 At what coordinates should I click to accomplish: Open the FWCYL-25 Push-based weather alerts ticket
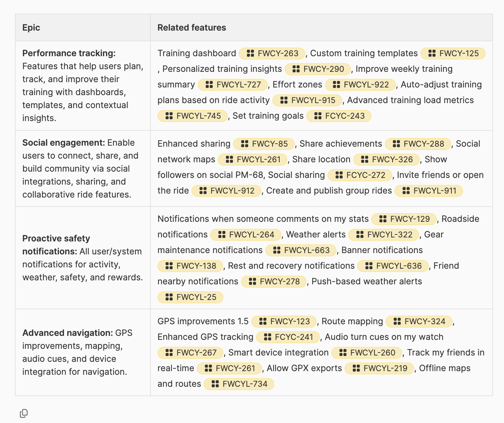pyautogui.click(x=190, y=297)
